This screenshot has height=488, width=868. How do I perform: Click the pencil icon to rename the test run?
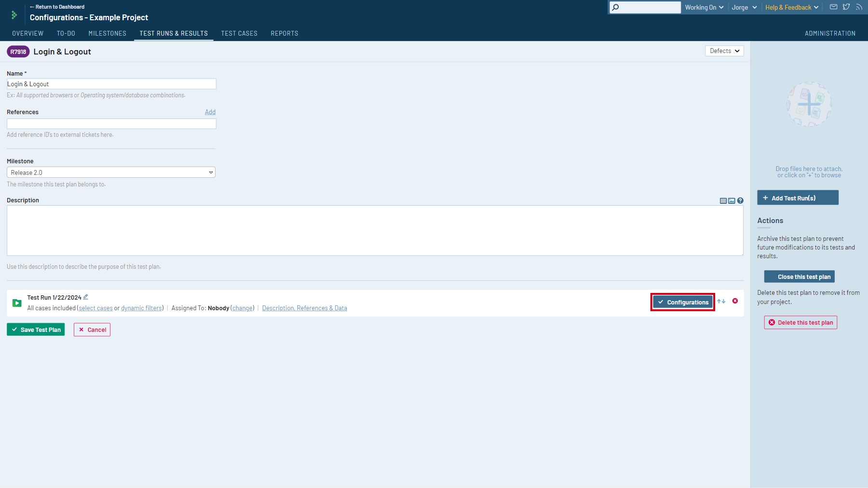point(86,297)
